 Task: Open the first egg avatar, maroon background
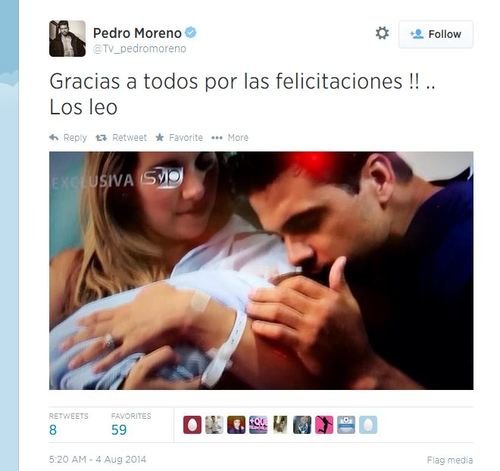(x=192, y=425)
